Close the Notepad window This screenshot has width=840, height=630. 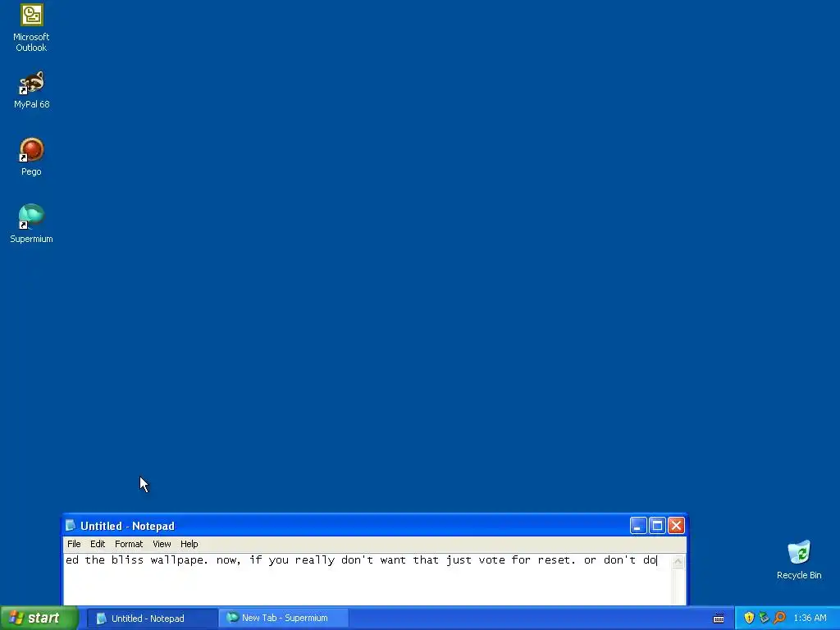tap(677, 526)
